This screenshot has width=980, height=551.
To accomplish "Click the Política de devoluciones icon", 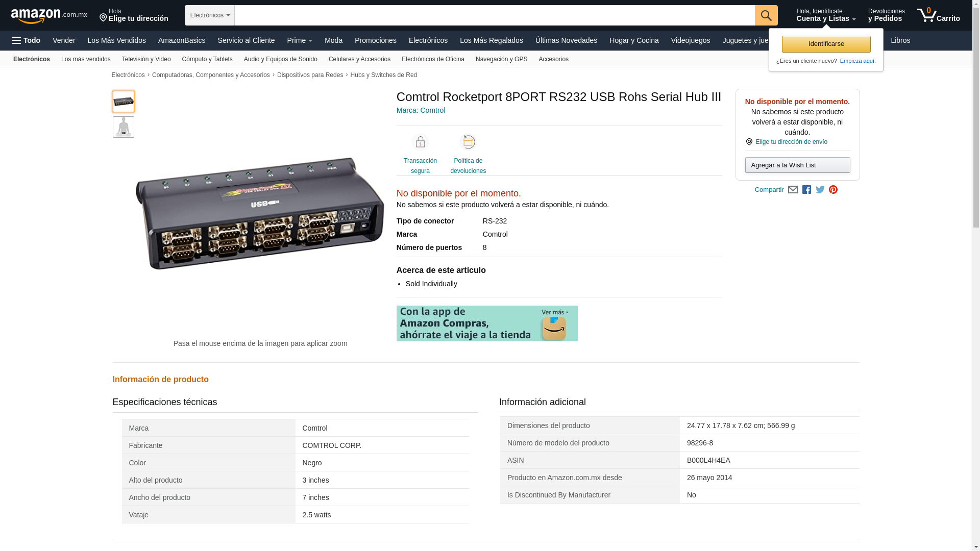I will pos(468,142).
